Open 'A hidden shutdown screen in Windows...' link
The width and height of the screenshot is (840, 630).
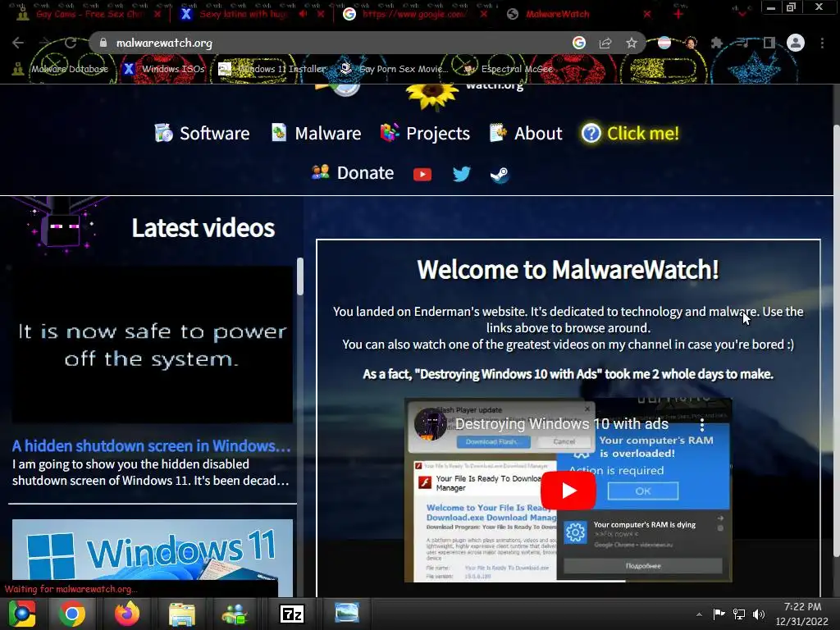pyautogui.click(x=151, y=445)
